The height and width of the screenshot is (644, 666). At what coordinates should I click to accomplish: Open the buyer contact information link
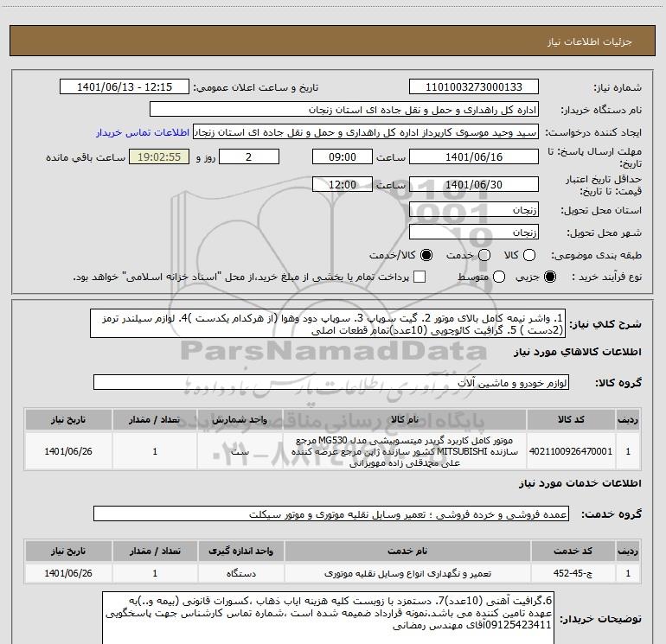pyautogui.click(x=143, y=132)
